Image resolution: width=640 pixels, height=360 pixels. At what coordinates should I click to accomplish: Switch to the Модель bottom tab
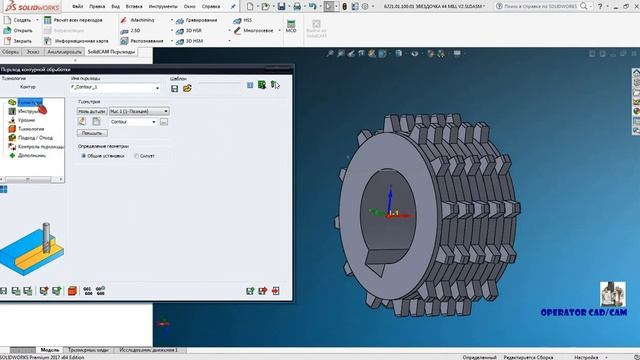[50, 350]
